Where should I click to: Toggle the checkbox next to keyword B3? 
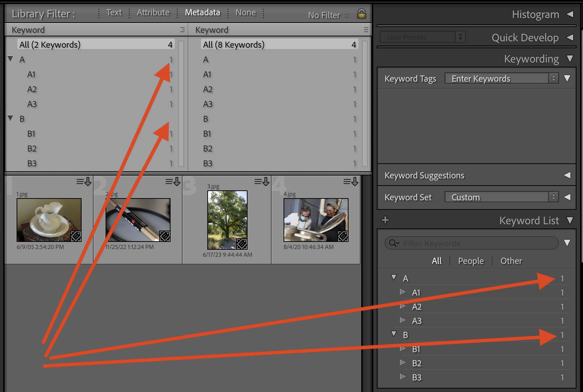click(402, 377)
